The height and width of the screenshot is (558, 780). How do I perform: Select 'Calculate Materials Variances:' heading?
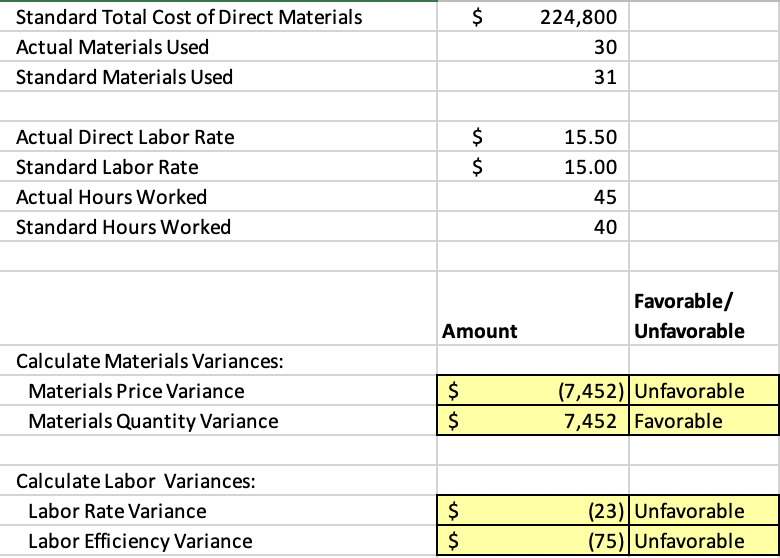click(149, 361)
